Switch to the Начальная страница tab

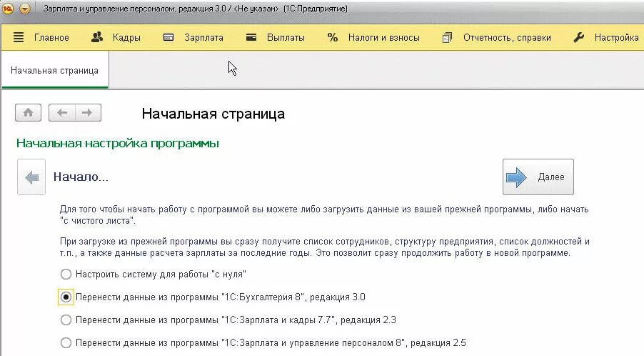55,70
